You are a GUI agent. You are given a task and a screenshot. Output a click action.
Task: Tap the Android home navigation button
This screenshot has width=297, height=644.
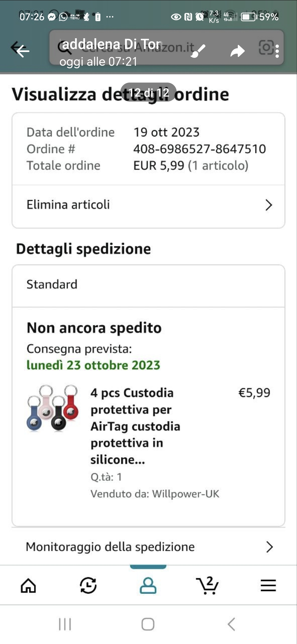pos(148,624)
